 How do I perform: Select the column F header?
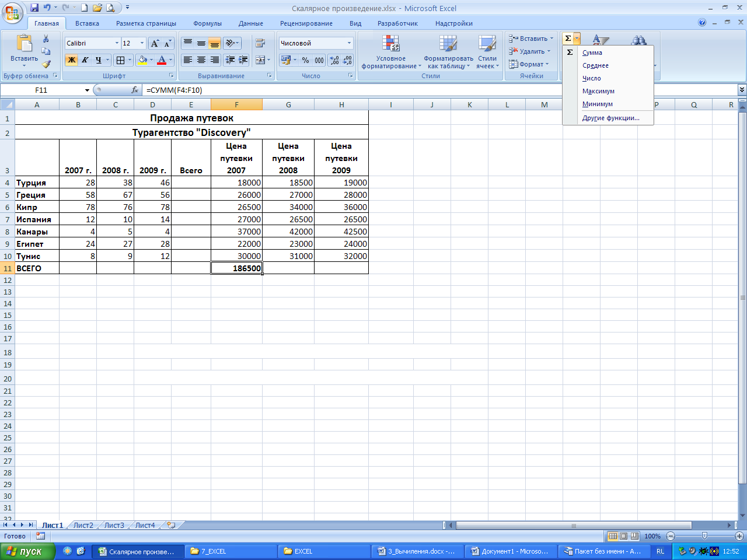pyautogui.click(x=236, y=105)
